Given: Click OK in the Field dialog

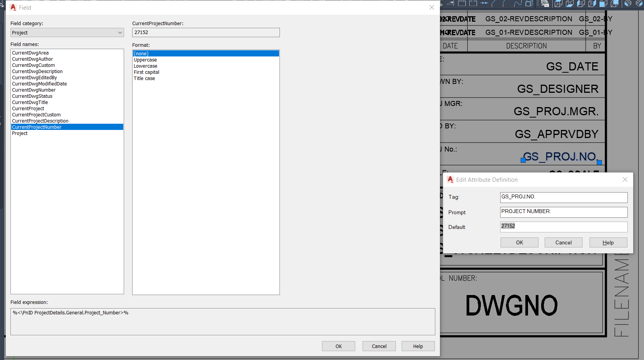Looking at the screenshot, I should click(x=338, y=346).
